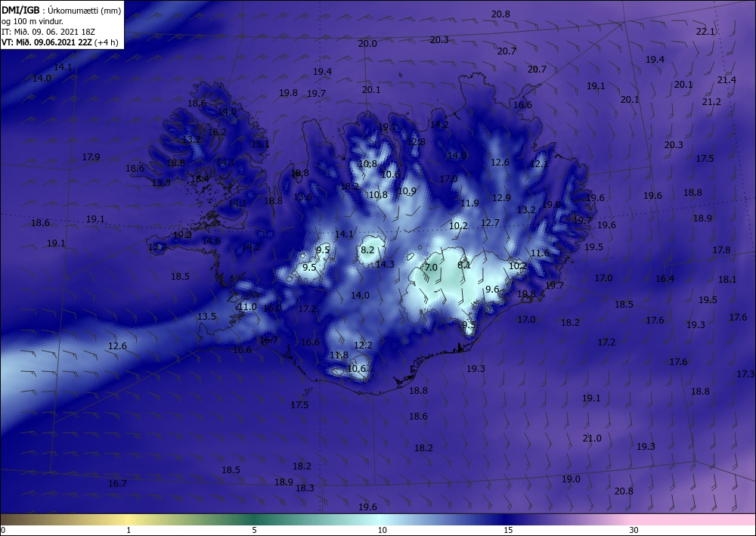The image size is (756, 536).
Task: Click the 8.2 value on the map
Action: tap(367, 249)
